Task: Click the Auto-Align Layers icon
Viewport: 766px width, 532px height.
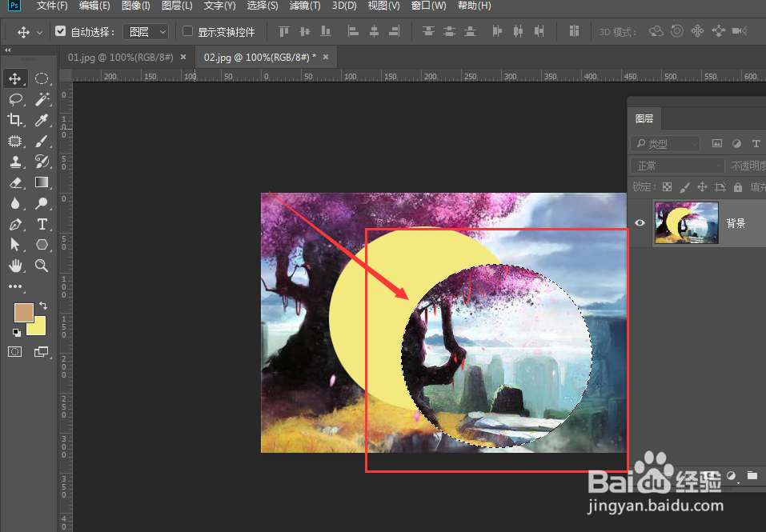Action: pos(574,32)
